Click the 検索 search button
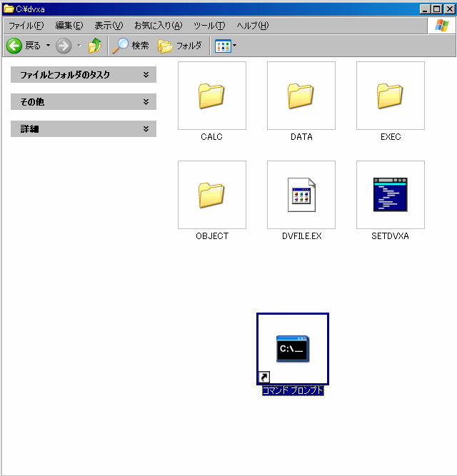This screenshot has width=457, height=476. 131,46
